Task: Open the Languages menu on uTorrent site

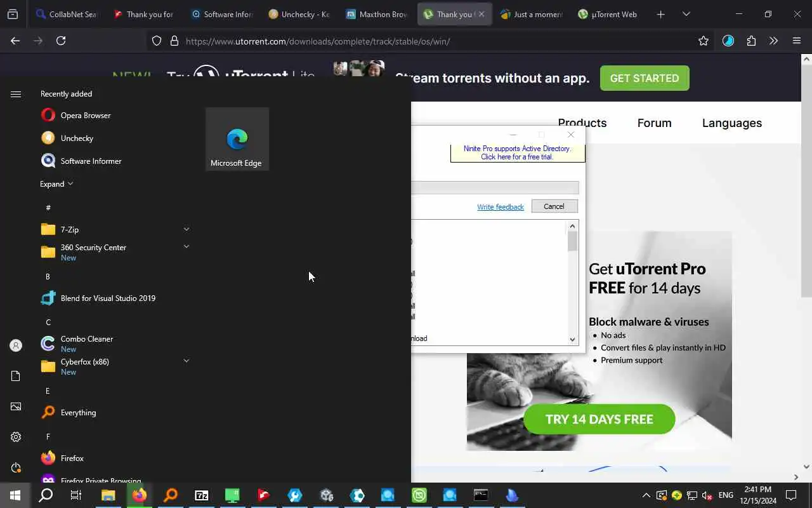Action: pos(732,123)
